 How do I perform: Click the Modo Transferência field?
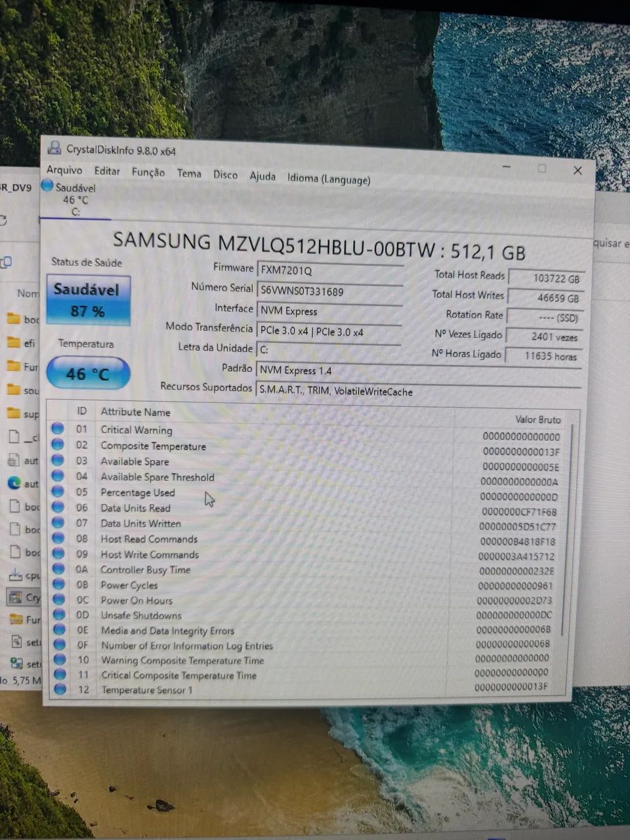click(329, 331)
